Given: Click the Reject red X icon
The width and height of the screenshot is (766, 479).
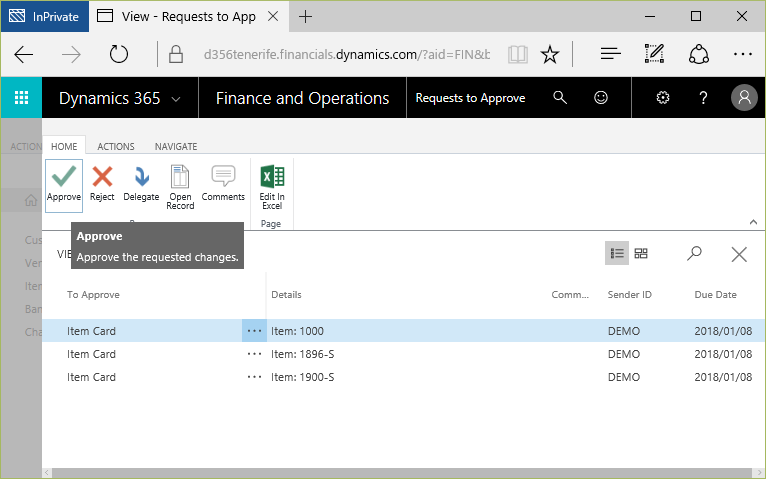Looking at the screenshot, I should click(102, 177).
